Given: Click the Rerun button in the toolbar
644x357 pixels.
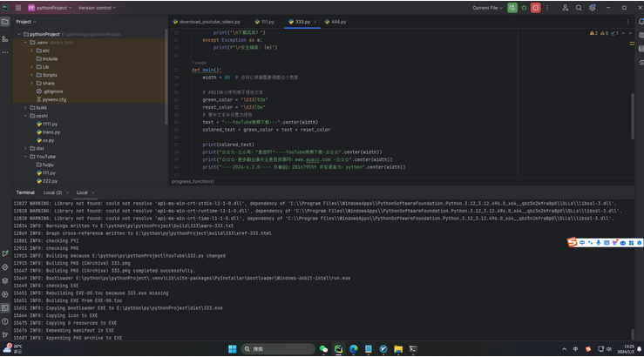Looking at the screenshot, I should [x=512, y=7].
